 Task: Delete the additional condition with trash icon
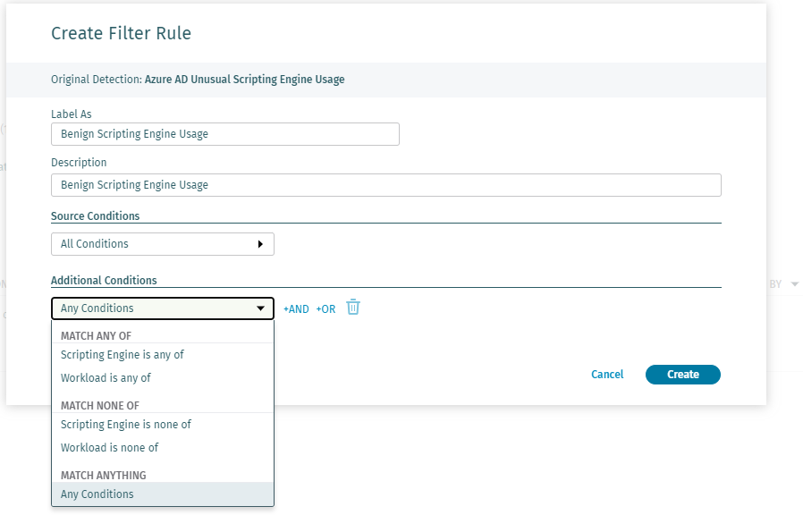click(x=353, y=308)
